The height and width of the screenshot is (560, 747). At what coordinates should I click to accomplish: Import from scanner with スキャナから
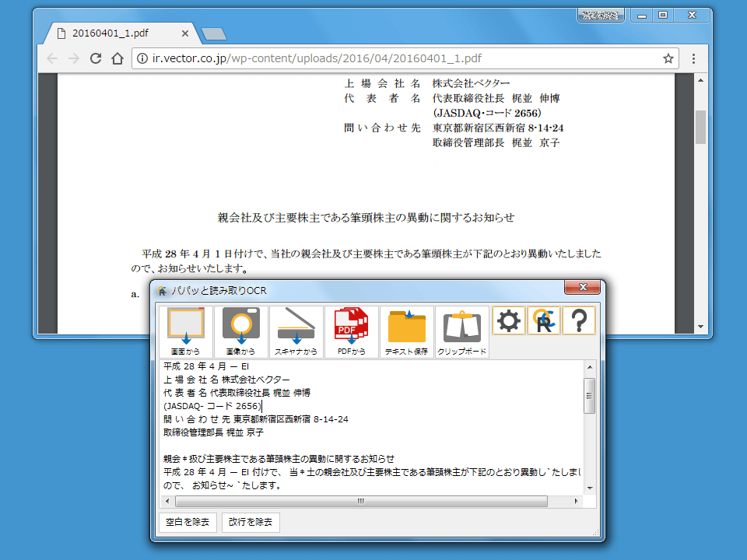(x=296, y=332)
